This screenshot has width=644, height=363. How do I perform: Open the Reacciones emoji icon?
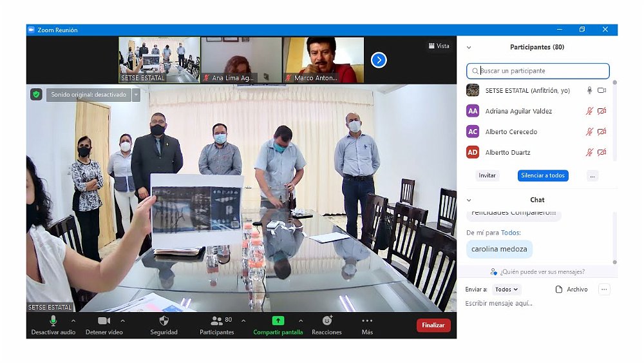pyautogui.click(x=327, y=320)
